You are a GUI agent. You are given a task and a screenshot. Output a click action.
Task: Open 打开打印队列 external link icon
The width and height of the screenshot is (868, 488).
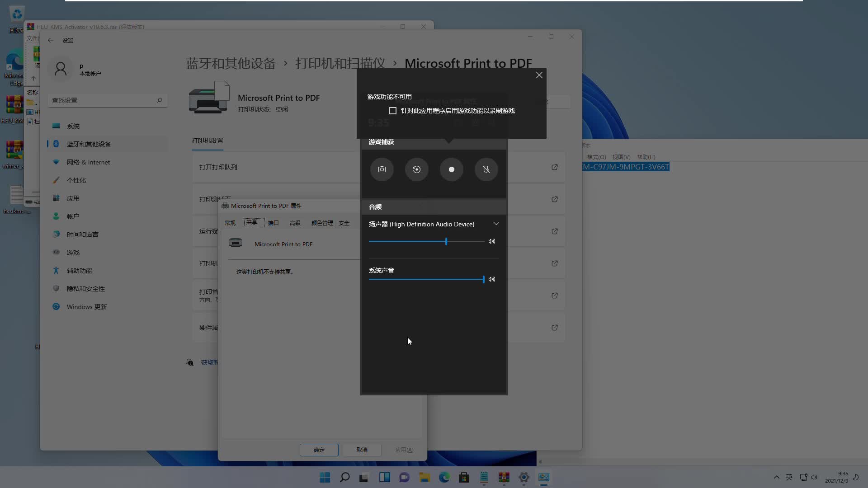pos(554,167)
